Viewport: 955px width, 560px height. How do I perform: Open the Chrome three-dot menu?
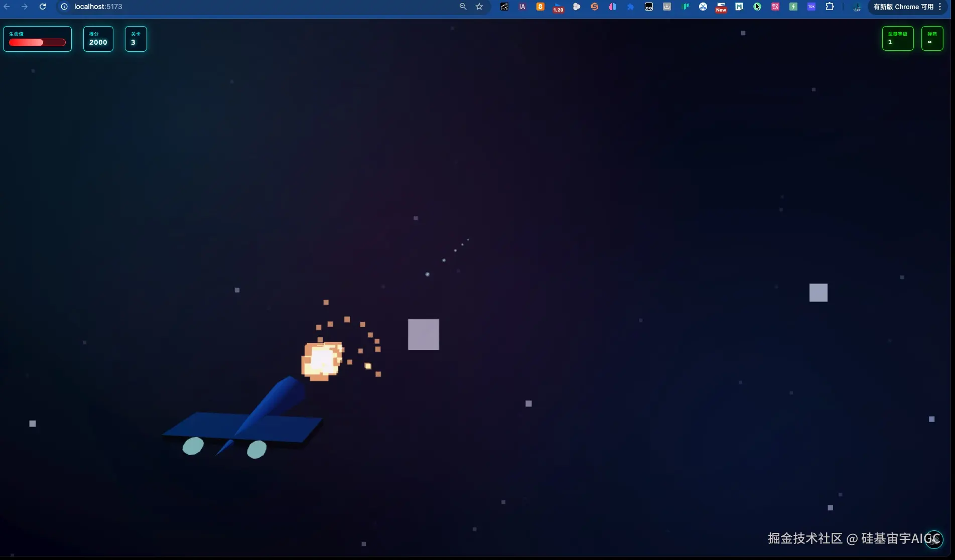pos(940,7)
